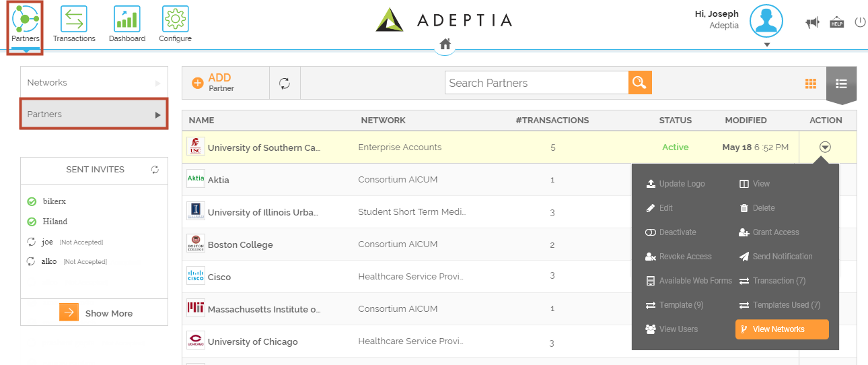The height and width of the screenshot is (365, 868).
Task: Open the HELP sign icon
Action: point(836,22)
